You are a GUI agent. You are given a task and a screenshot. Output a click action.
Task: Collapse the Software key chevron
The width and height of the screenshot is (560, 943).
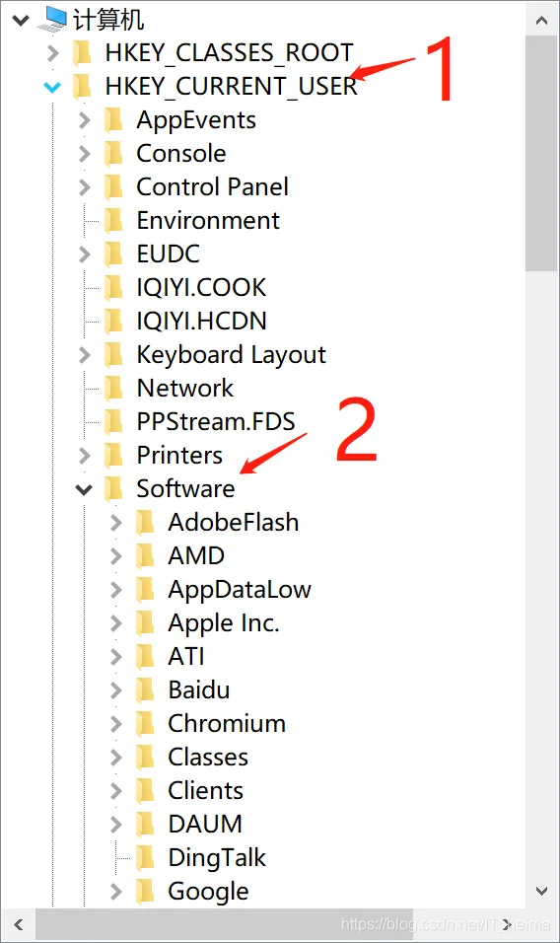[x=84, y=489]
